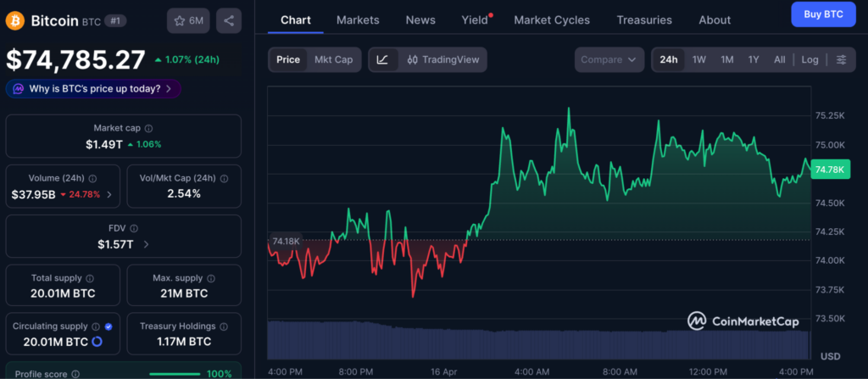Click the Bitcoin orange logo
The height and width of the screenshot is (379, 868).
[x=14, y=20]
